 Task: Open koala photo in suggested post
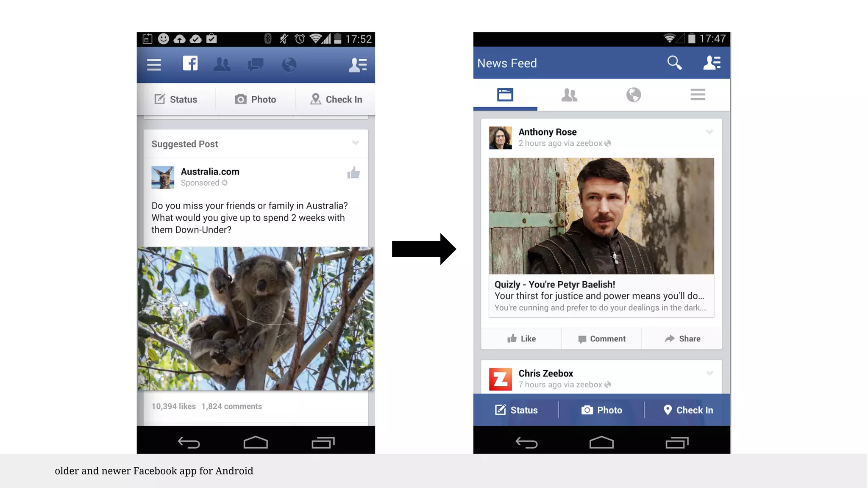pos(255,319)
